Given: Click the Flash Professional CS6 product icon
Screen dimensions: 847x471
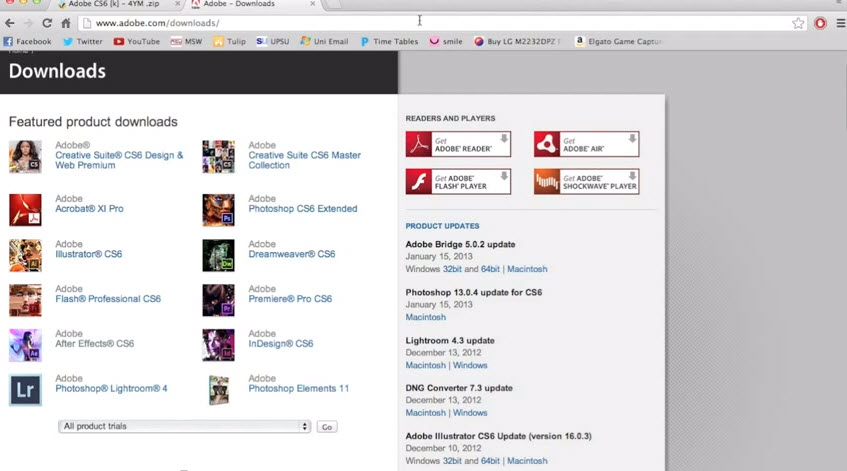Looking at the screenshot, I should point(25,300).
